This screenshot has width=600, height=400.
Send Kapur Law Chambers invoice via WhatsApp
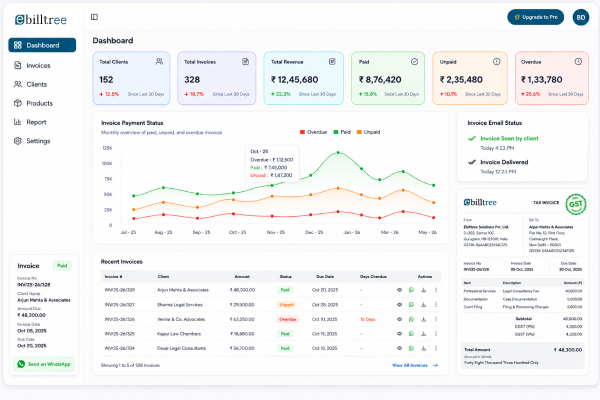411,333
